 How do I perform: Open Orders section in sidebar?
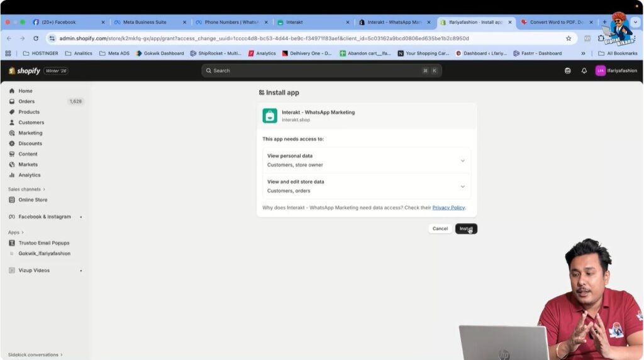point(26,101)
